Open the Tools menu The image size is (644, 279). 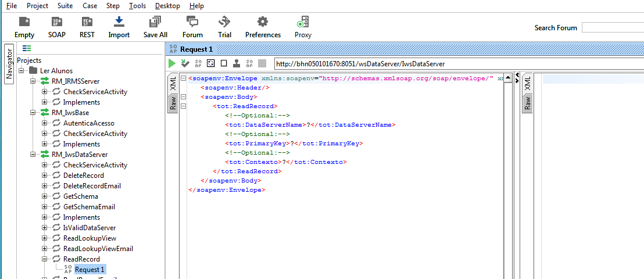click(137, 6)
